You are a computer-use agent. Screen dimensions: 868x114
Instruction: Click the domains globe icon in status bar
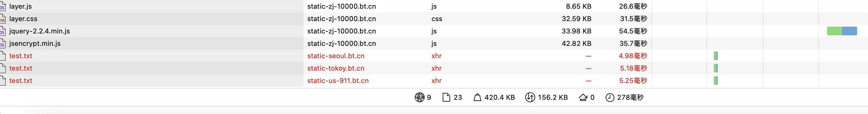click(419, 97)
